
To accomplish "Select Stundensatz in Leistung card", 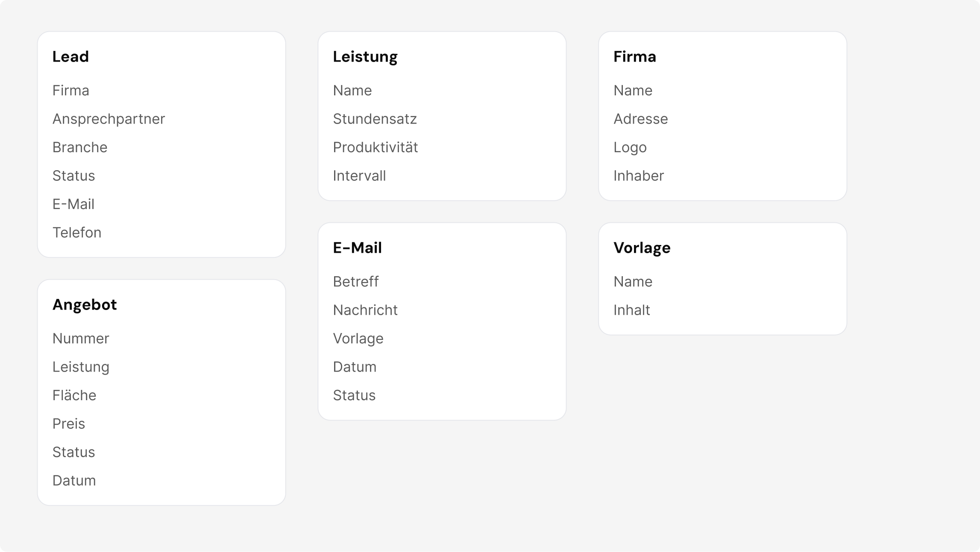I will (x=375, y=119).
